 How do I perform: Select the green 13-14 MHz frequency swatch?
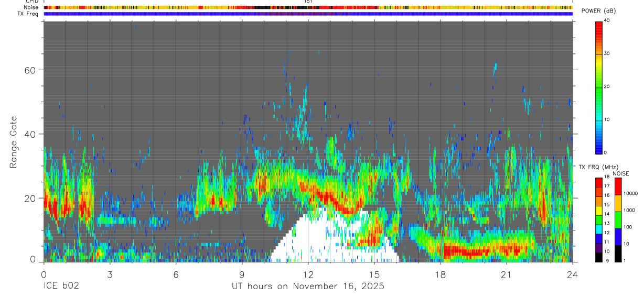point(598,219)
